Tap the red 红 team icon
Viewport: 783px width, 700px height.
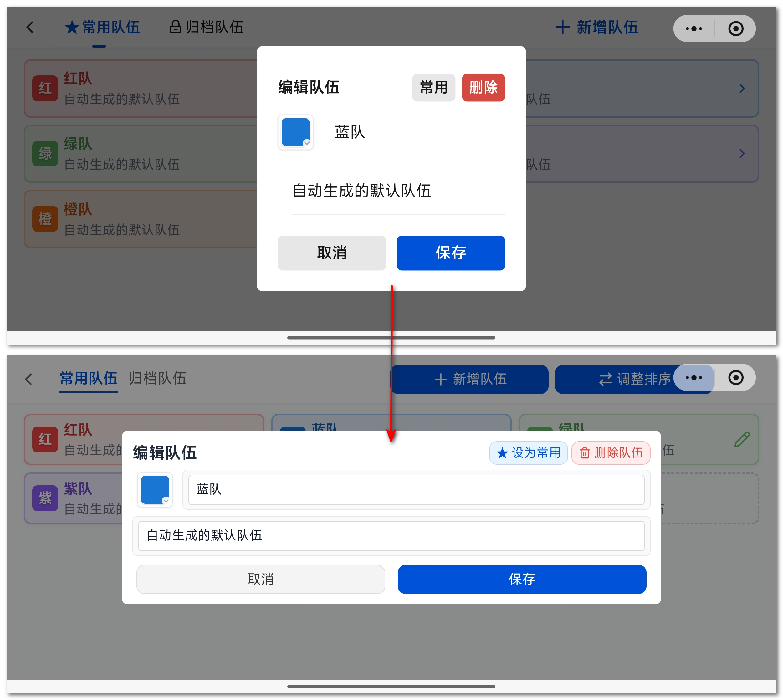coord(45,88)
